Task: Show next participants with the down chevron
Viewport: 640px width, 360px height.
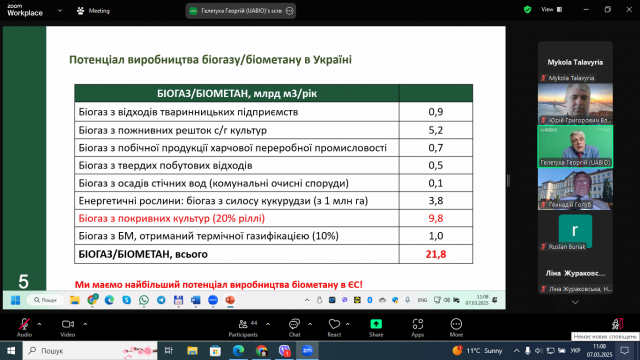Action: (575, 302)
